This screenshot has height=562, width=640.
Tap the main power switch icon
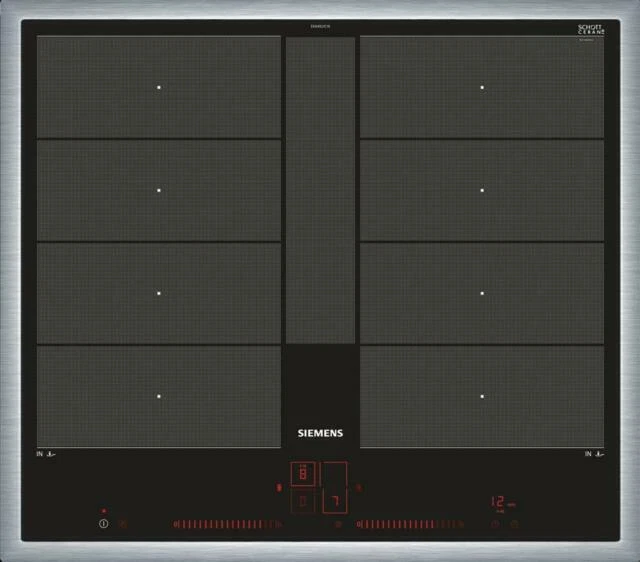(104, 523)
